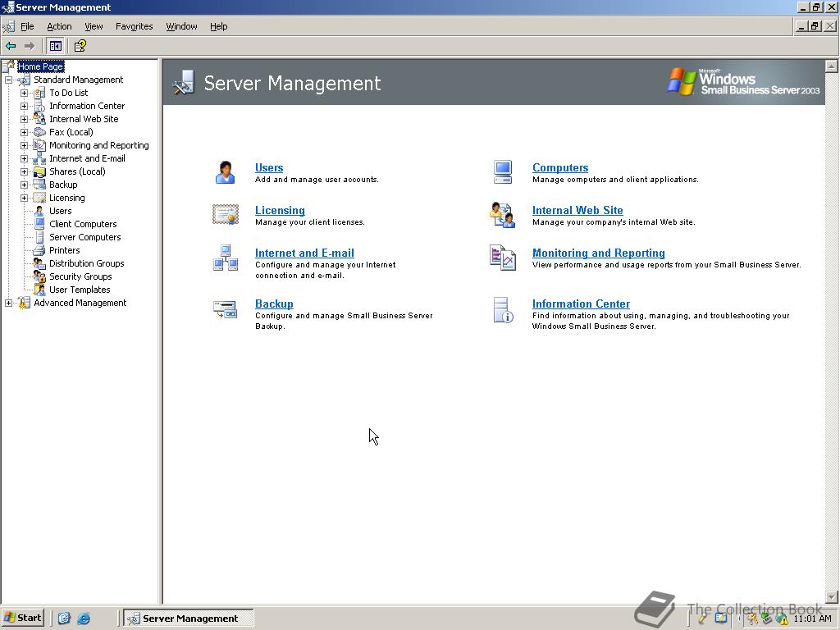The image size is (840, 630).
Task: Expand the Licensing tree node
Action: pos(24,198)
